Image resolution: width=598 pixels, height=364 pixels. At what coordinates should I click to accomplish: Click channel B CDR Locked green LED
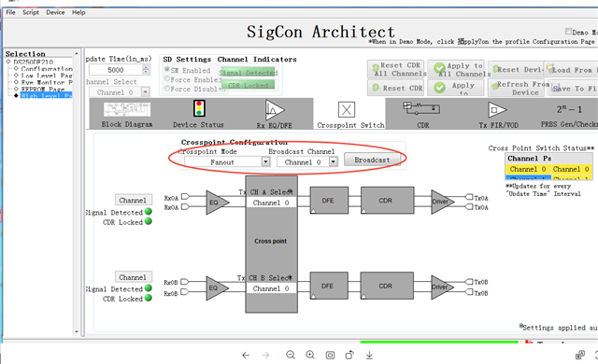[149, 298]
